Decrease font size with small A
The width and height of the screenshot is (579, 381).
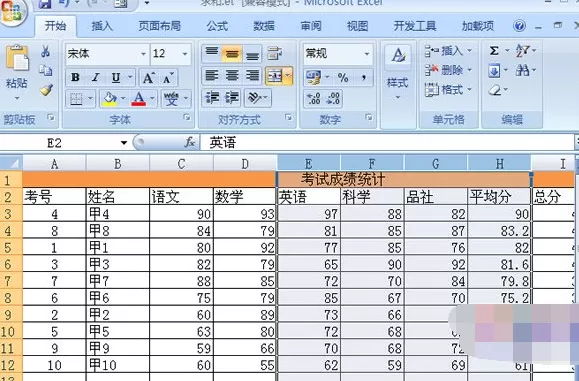[x=168, y=78]
